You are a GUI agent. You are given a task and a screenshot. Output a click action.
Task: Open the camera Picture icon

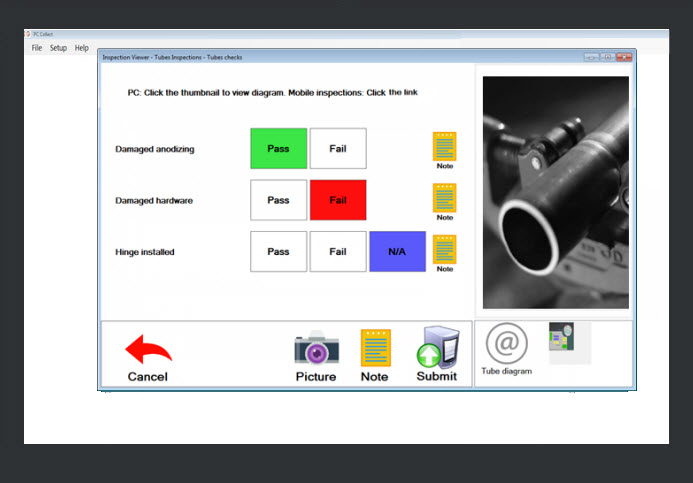click(316, 349)
